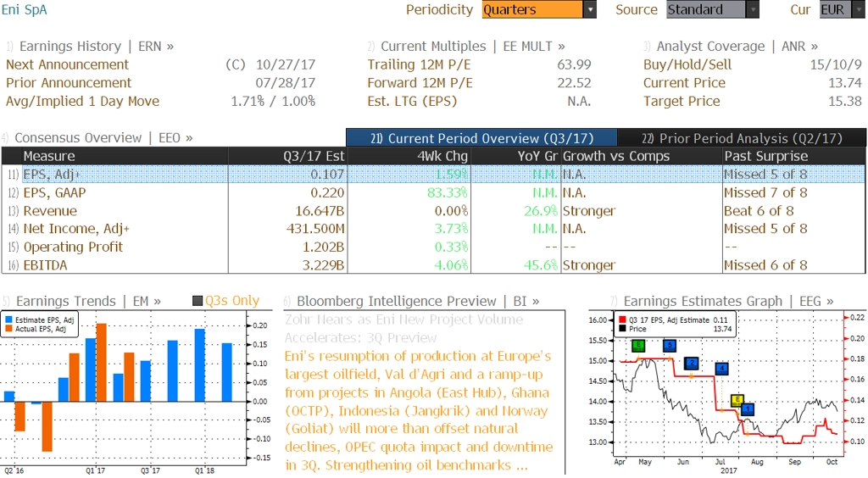
Task: Click the Eni SpA company name
Action: point(25,9)
